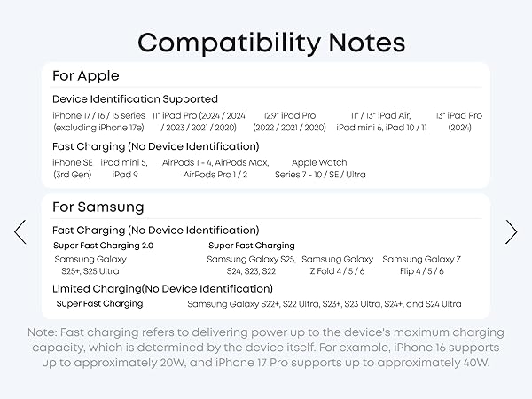Click the previous image left arrow
Viewport: 532px width, 399px height.
coord(20,232)
